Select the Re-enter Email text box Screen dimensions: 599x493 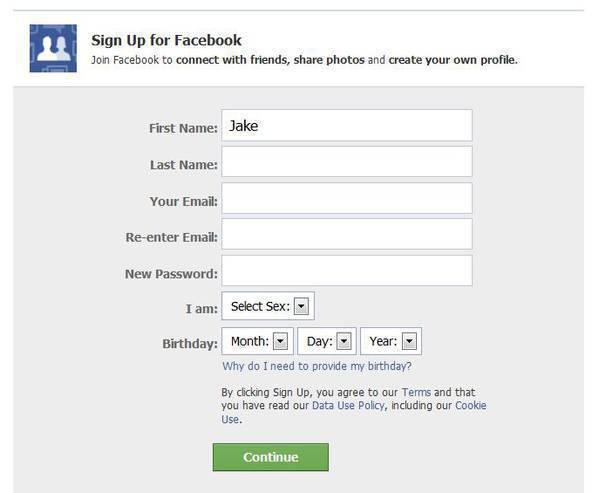point(347,234)
